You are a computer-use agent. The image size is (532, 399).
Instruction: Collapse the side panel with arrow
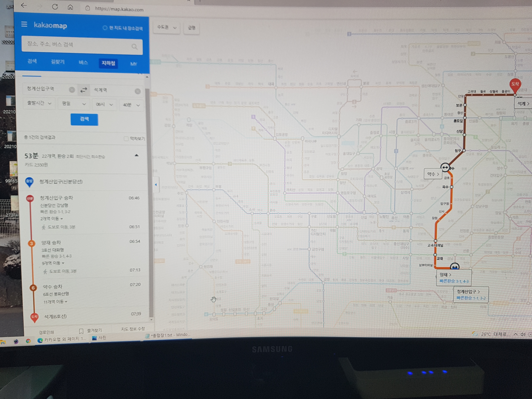[x=156, y=185]
